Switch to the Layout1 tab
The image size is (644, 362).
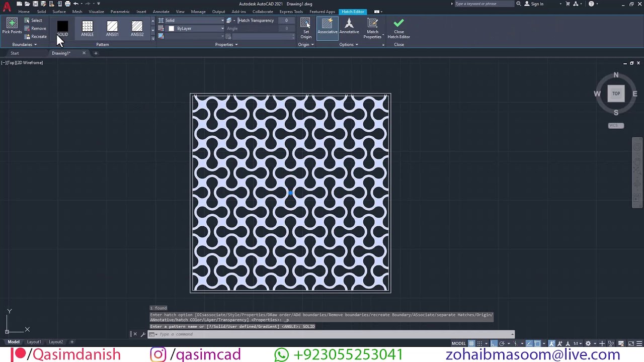(34, 342)
